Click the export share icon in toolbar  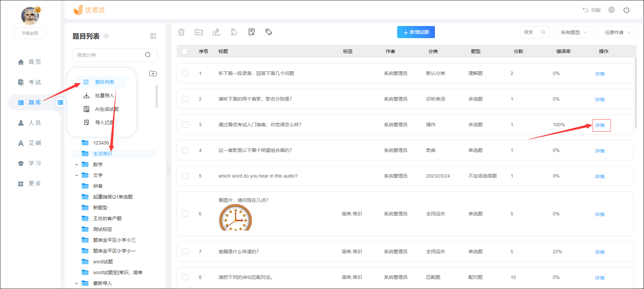click(216, 32)
